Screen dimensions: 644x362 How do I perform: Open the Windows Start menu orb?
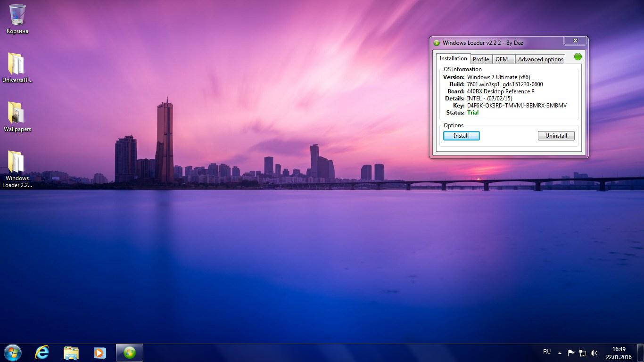[x=13, y=353]
